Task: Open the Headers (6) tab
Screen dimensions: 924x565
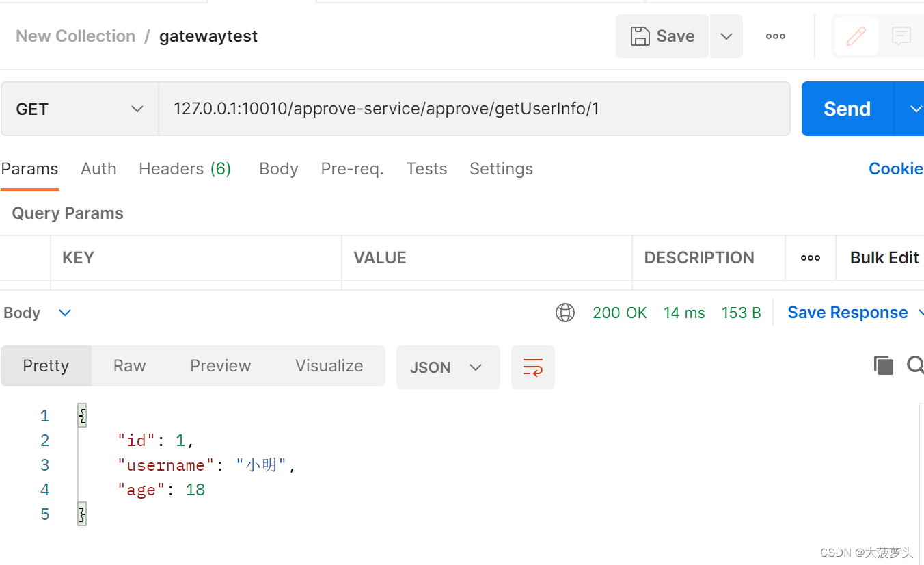Action: [x=185, y=169]
